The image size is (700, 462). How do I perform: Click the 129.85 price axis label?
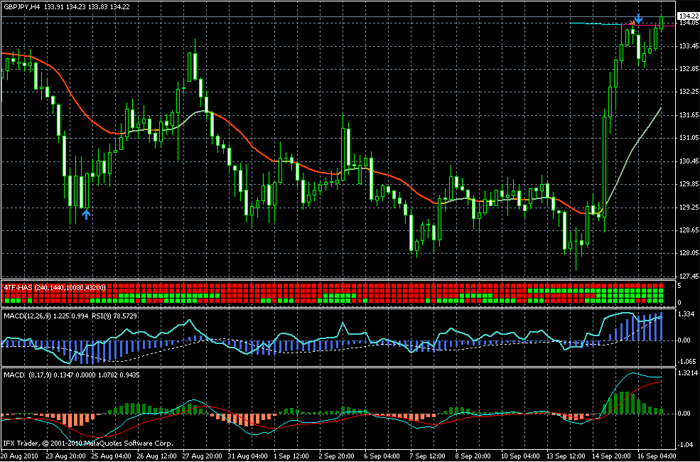688,184
